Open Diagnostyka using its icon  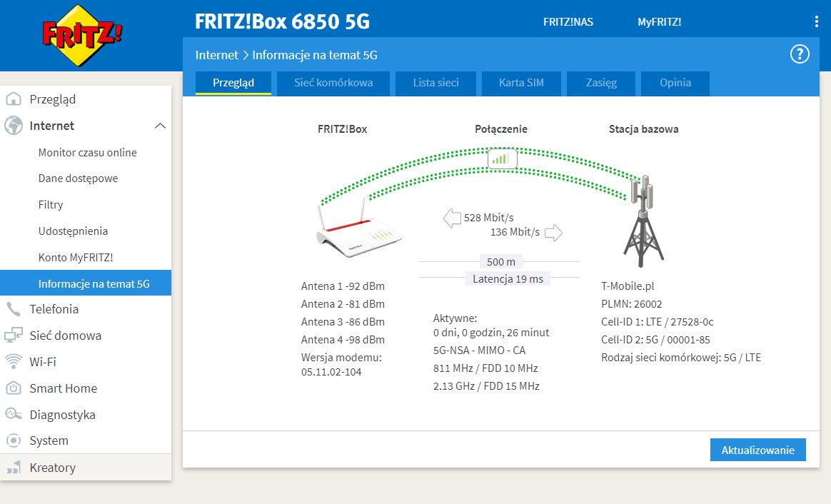pyautogui.click(x=14, y=414)
